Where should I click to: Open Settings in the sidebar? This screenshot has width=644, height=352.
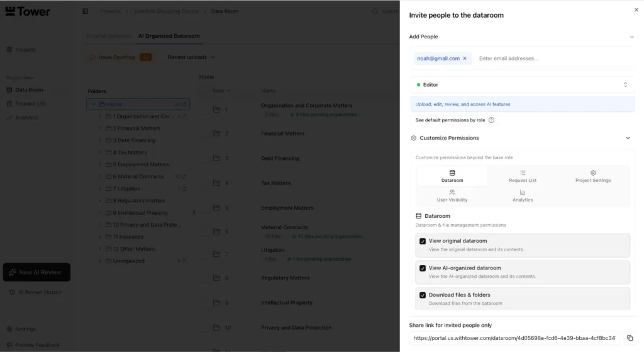pyautogui.click(x=21, y=329)
